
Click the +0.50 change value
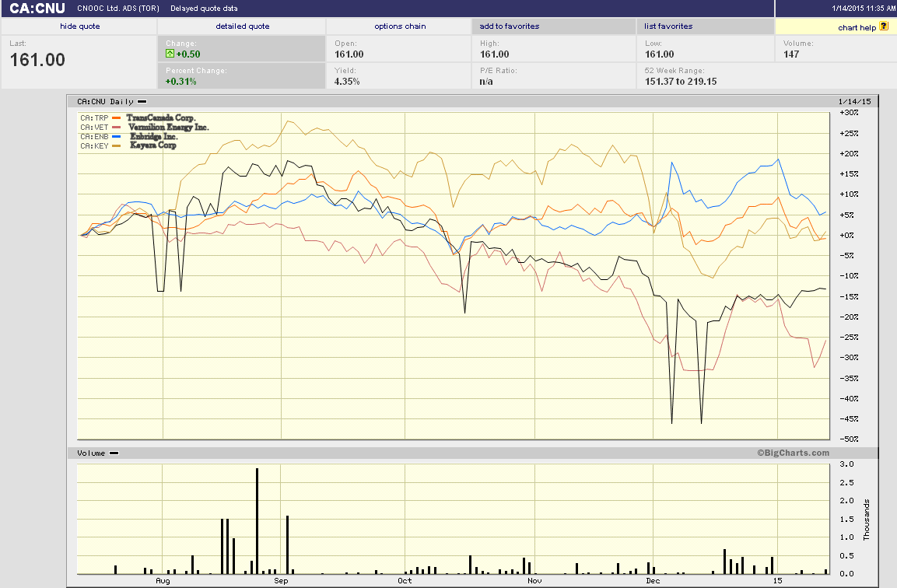(188, 54)
